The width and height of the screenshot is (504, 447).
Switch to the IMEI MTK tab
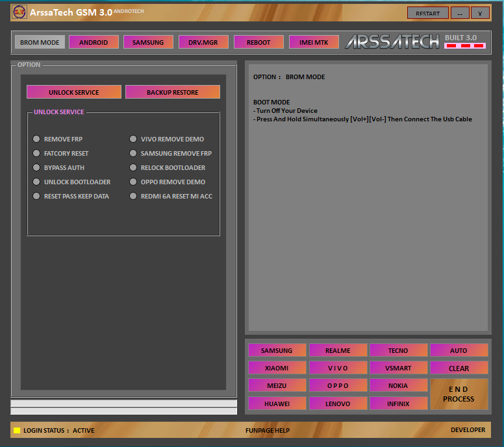point(314,42)
